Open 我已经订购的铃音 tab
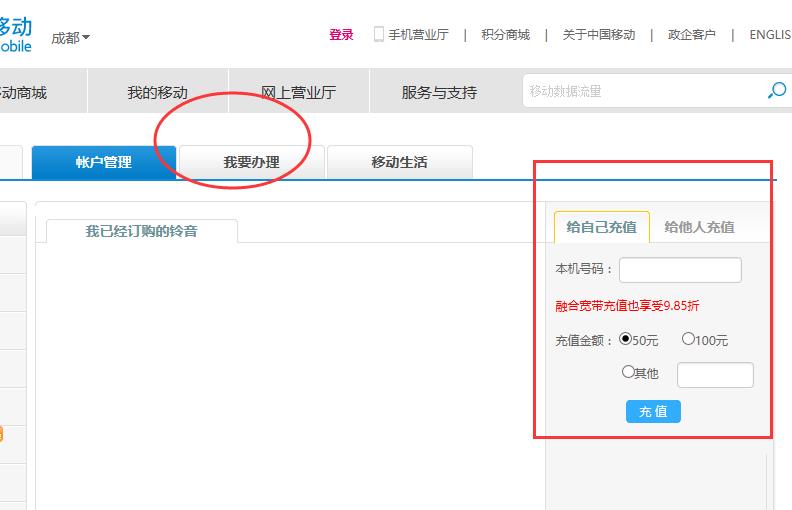792x510 pixels. pyautogui.click(x=141, y=231)
